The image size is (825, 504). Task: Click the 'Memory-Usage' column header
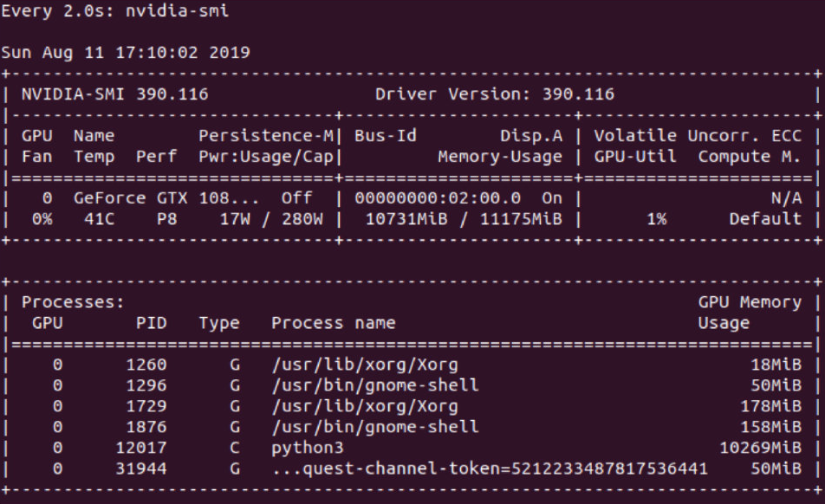(x=500, y=157)
